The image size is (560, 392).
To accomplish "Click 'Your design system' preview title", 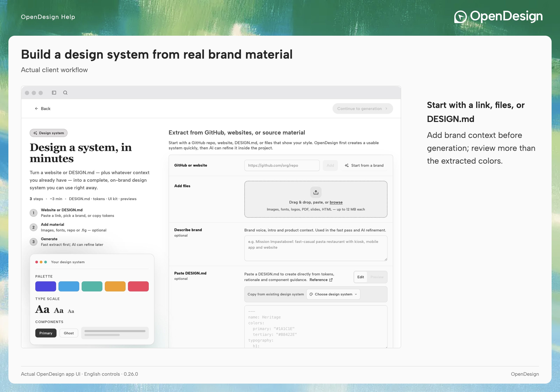I will coord(68,262).
